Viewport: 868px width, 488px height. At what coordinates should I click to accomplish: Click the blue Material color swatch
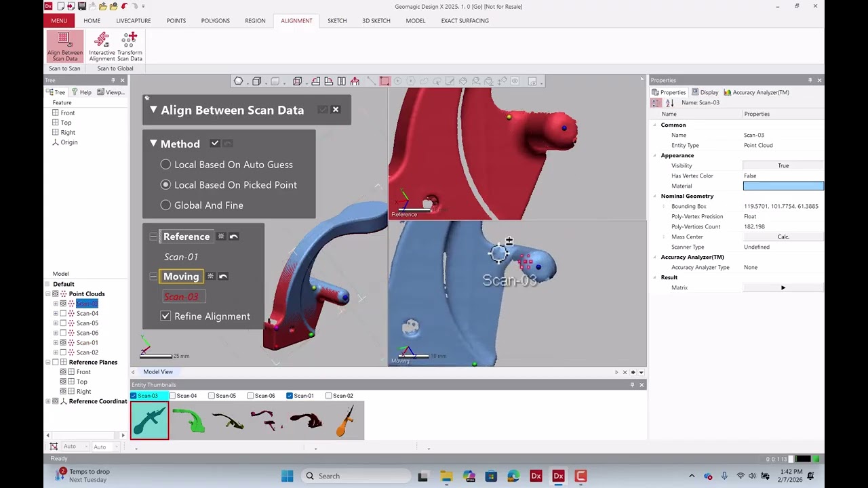pos(783,186)
